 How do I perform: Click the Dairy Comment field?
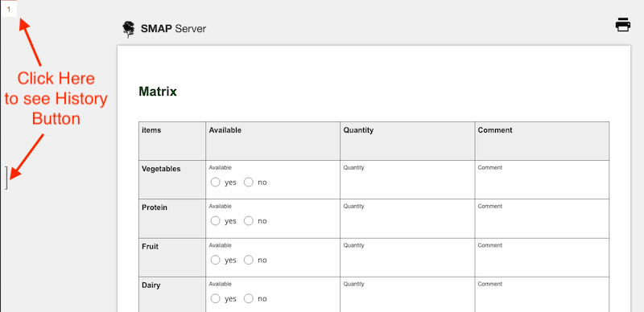click(x=542, y=294)
